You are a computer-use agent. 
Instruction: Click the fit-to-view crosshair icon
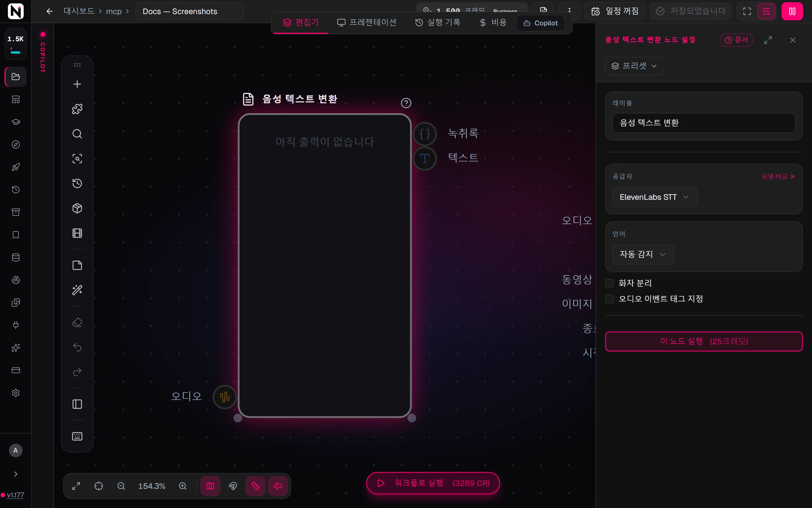[x=99, y=486]
